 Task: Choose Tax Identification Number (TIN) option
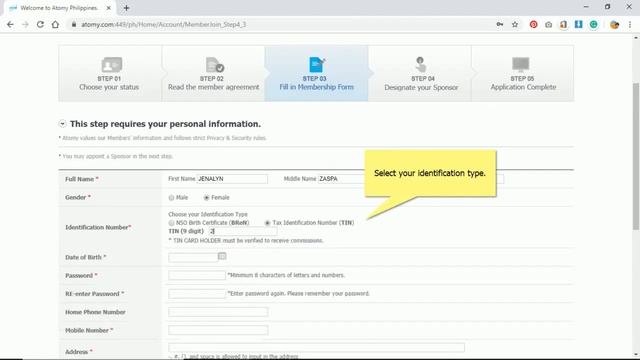(267, 223)
